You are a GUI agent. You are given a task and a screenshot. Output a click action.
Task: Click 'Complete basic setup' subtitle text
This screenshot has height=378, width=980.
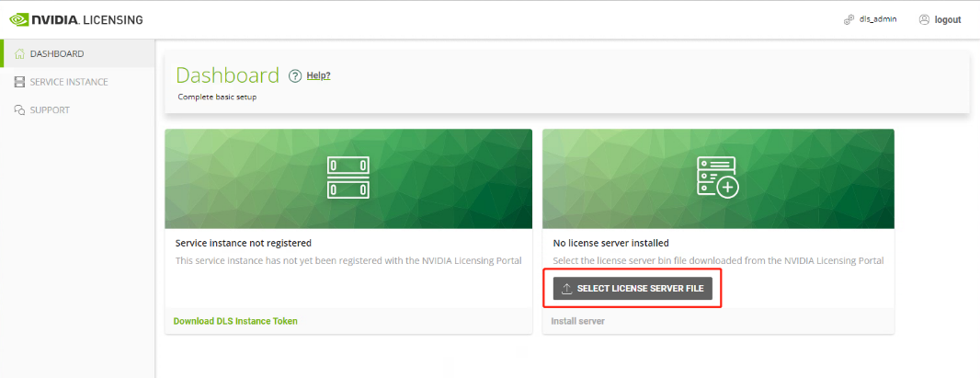pos(217,97)
